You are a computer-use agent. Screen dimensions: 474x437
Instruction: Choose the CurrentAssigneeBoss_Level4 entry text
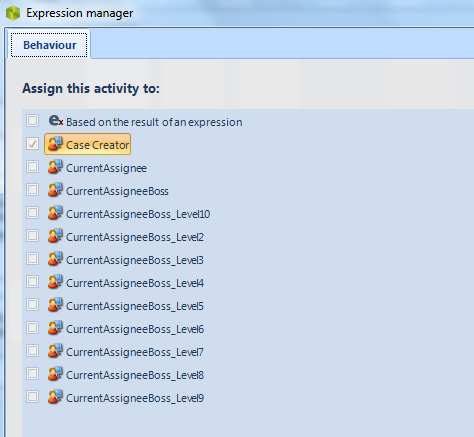pos(135,283)
